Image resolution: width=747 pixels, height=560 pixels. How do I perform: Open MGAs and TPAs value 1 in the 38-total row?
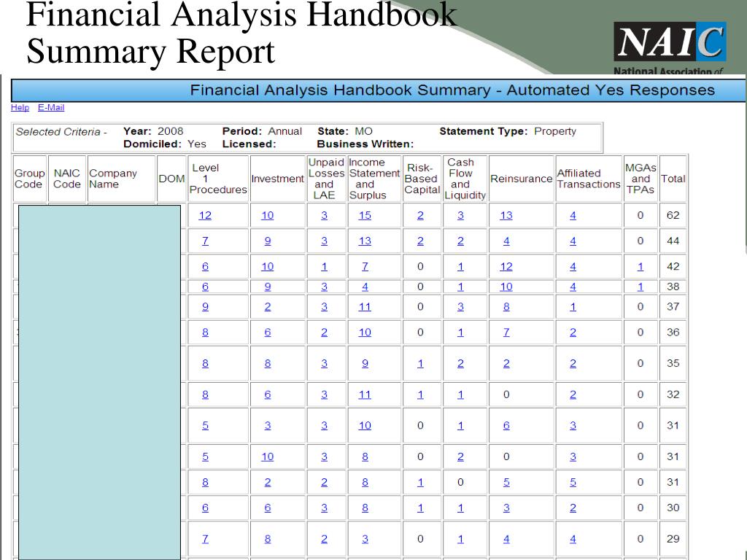point(640,287)
